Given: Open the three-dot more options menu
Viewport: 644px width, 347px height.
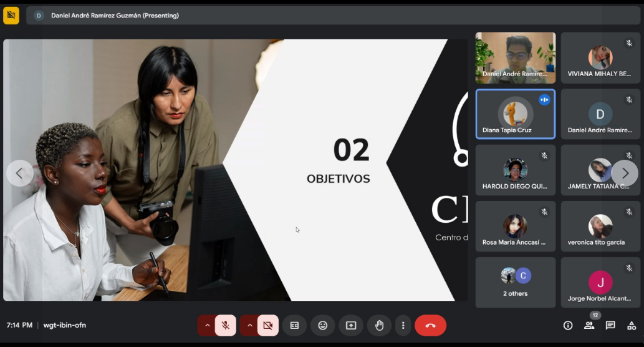Looking at the screenshot, I should pyautogui.click(x=403, y=325).
